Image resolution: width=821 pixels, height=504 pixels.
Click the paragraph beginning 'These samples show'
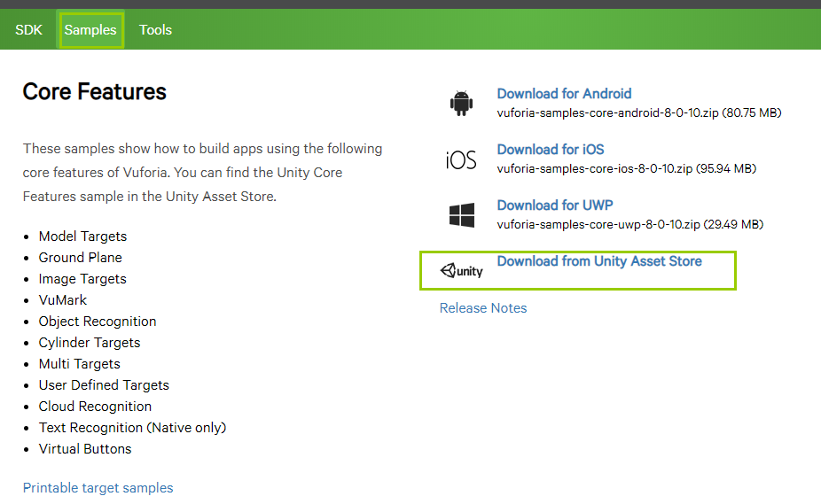[203, 173]
